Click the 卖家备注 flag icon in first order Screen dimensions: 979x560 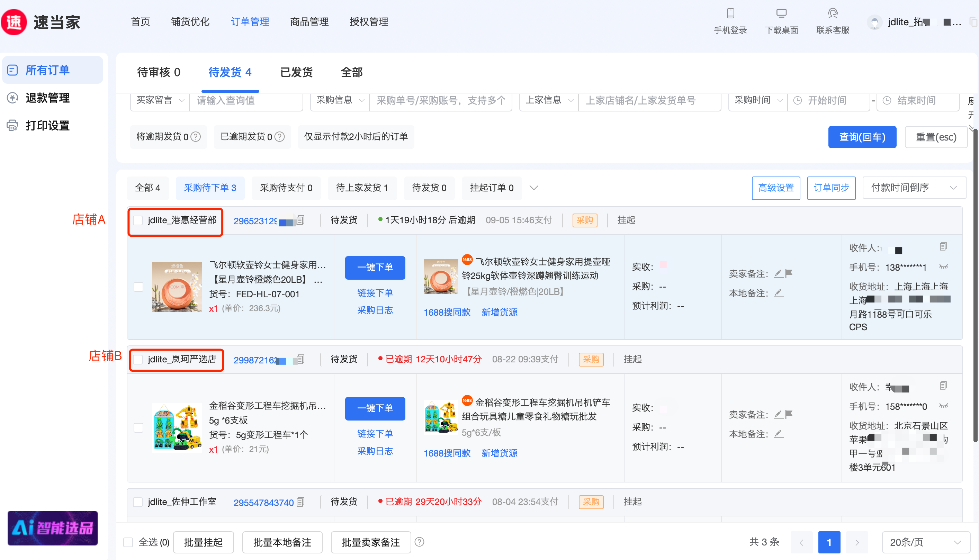point(789,273)
